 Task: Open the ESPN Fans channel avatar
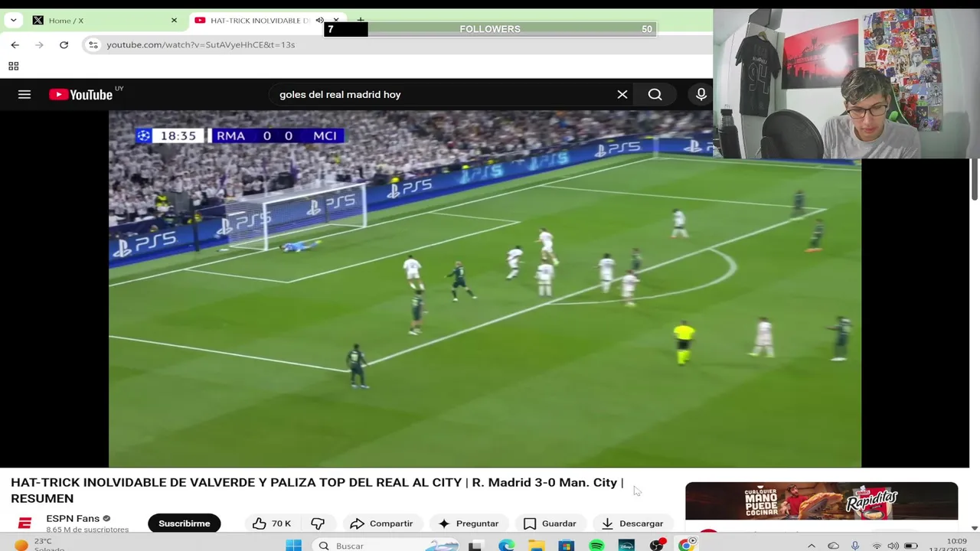(24, 523)
